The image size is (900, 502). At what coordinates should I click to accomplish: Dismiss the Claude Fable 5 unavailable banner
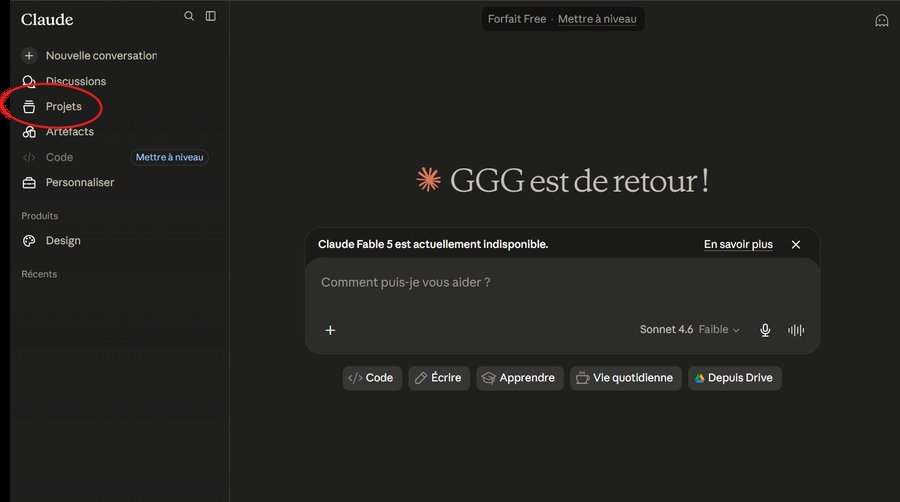(796, 244)
